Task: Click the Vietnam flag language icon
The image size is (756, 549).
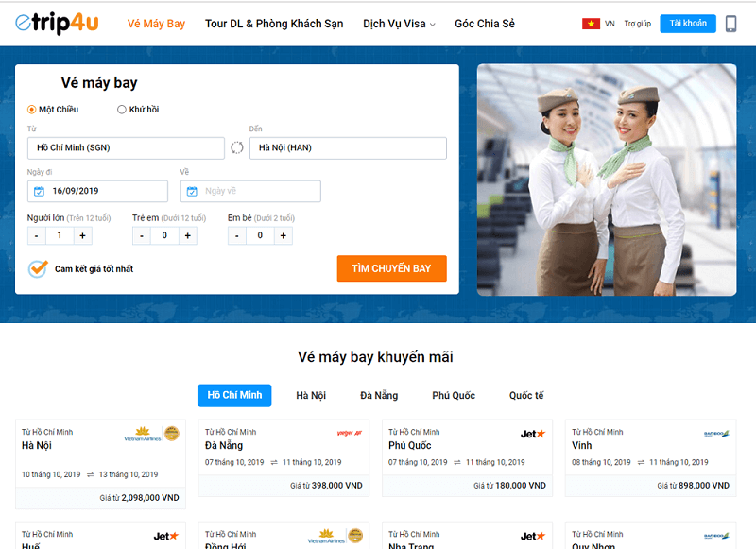Action: click(x=591, y=24)
